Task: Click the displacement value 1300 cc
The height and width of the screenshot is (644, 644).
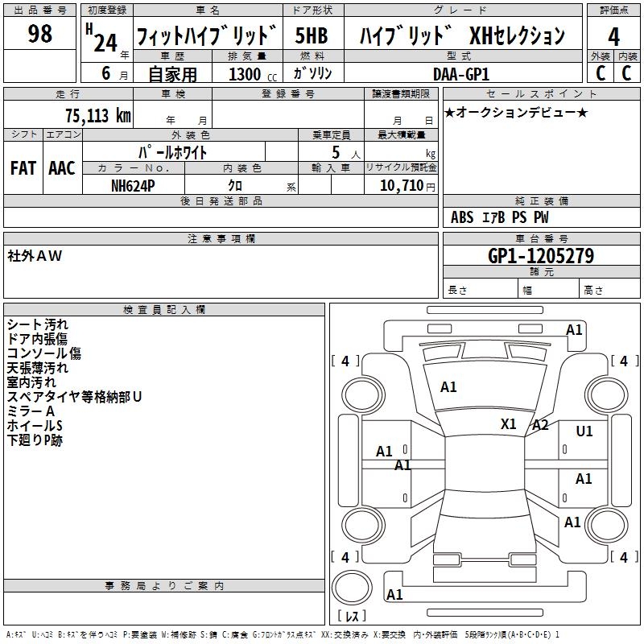Action: [253, 74]
